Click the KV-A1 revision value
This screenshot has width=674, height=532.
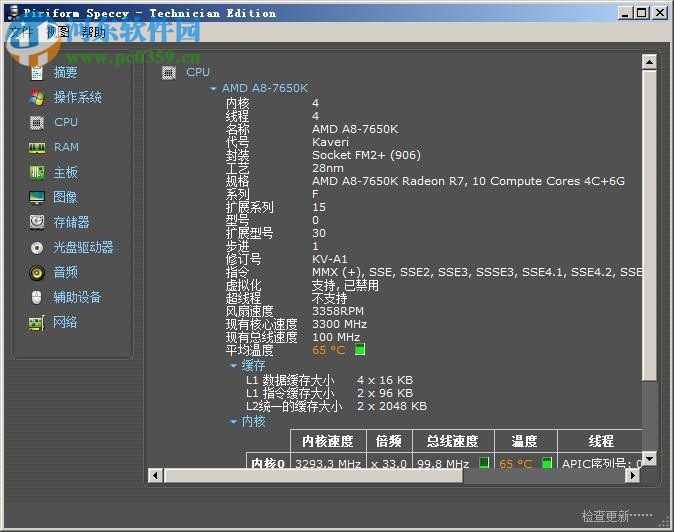tap(330, 259)
